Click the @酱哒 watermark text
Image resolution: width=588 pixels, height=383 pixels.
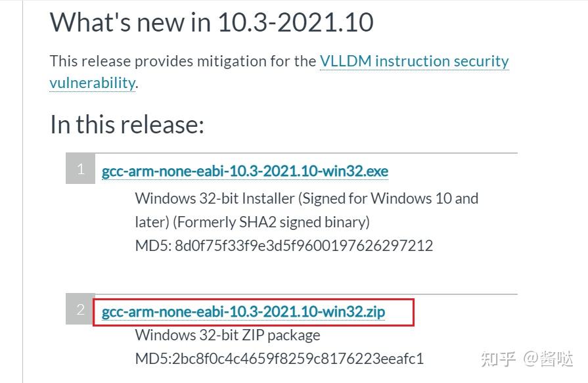(549, 359)
